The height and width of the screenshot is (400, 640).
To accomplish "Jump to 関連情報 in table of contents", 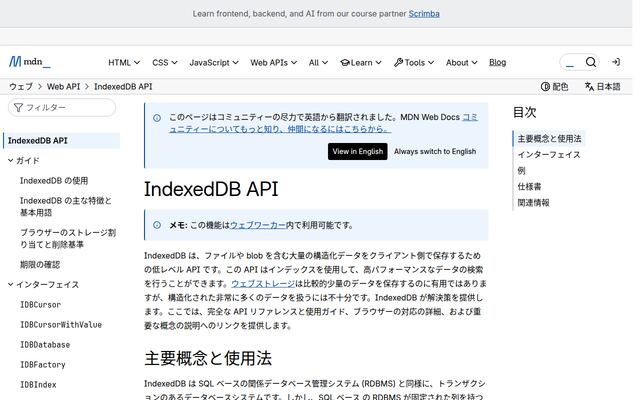I will pos(533,202).
